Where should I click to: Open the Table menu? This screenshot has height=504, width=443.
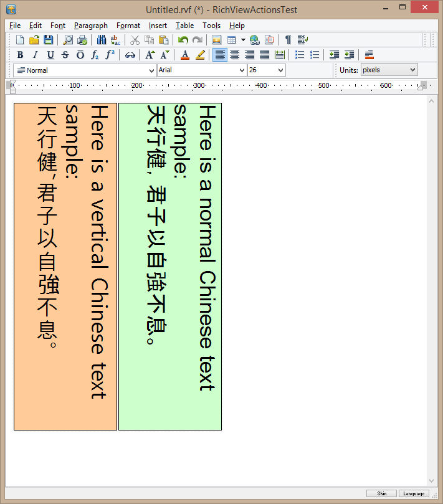click(x=184, y=26)
